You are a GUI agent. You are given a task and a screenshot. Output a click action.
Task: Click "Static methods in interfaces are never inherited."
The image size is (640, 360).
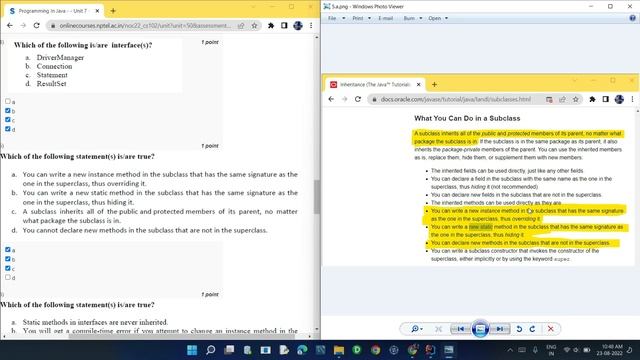(95, 322)
